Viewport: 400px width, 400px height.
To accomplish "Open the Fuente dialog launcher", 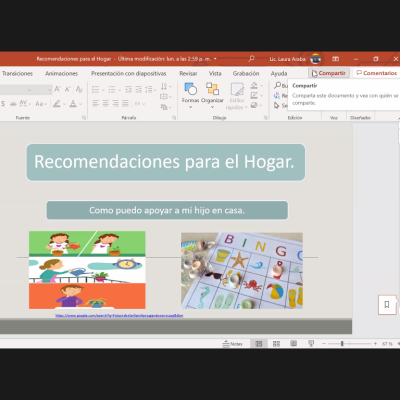I will click(x=84, y=118).
